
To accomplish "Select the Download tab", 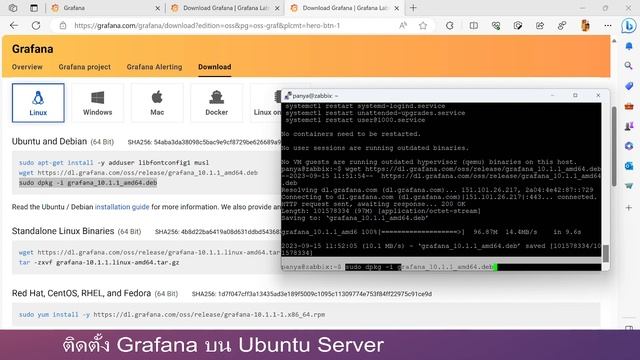I will 215,67.
